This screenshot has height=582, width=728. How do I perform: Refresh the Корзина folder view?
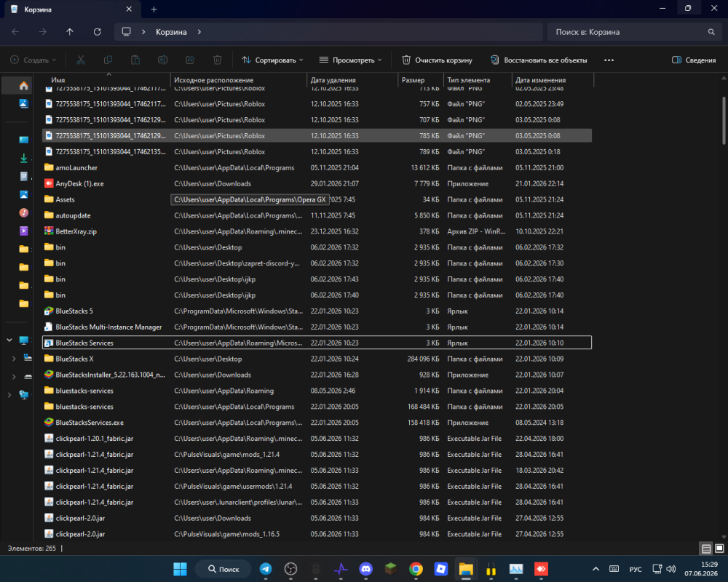(97, 31)
